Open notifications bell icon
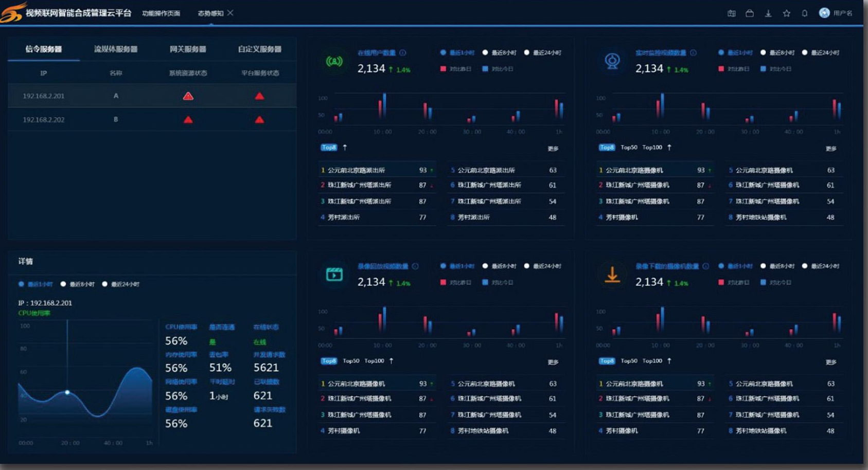The image size is (868, 470). [x=805, y=13]
